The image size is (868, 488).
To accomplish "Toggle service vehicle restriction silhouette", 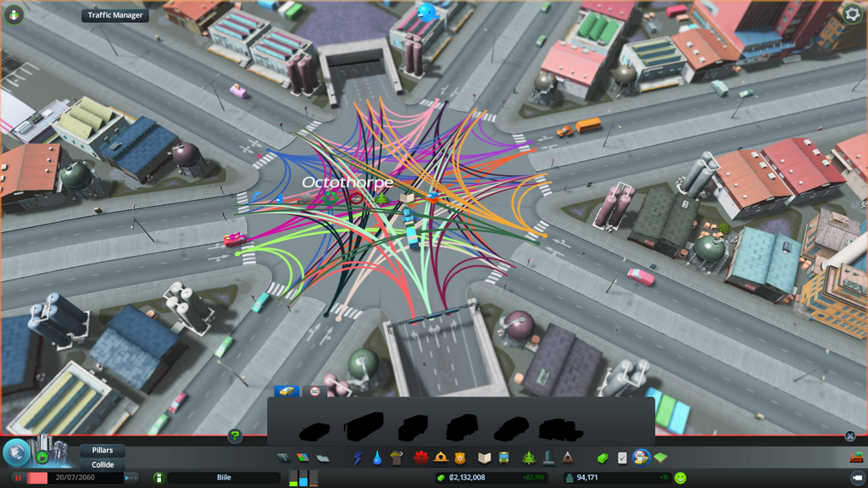I will point(462,428).
